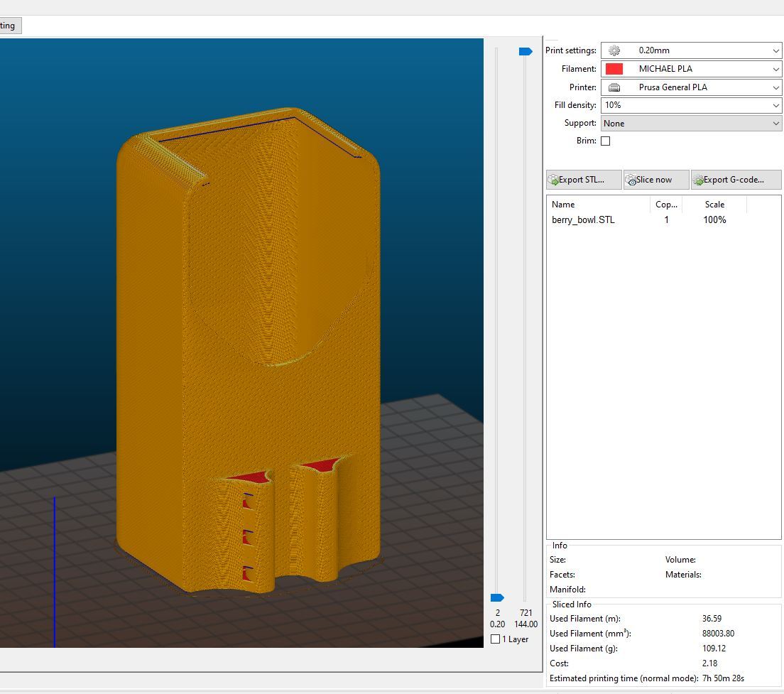The height and width of the screenshot is (694, 784).
Task: Click the Cost value 2.18
Action: (709, 663)
